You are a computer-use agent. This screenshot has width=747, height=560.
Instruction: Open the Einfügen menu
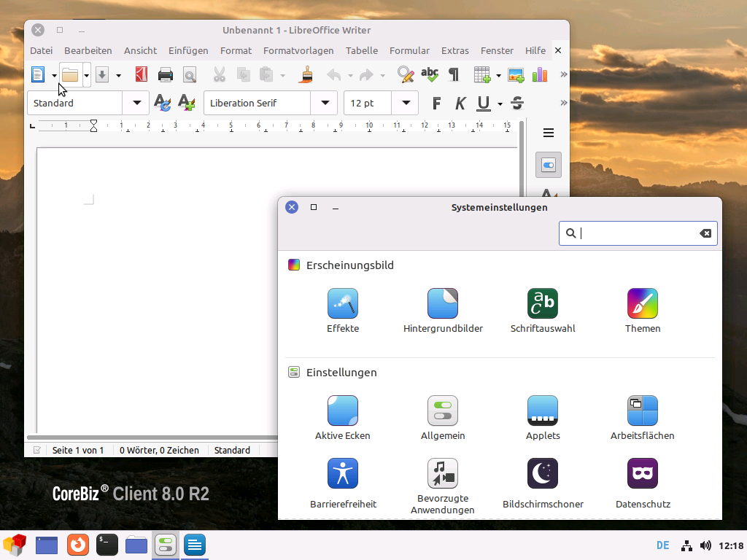click(x=188, y=50)
